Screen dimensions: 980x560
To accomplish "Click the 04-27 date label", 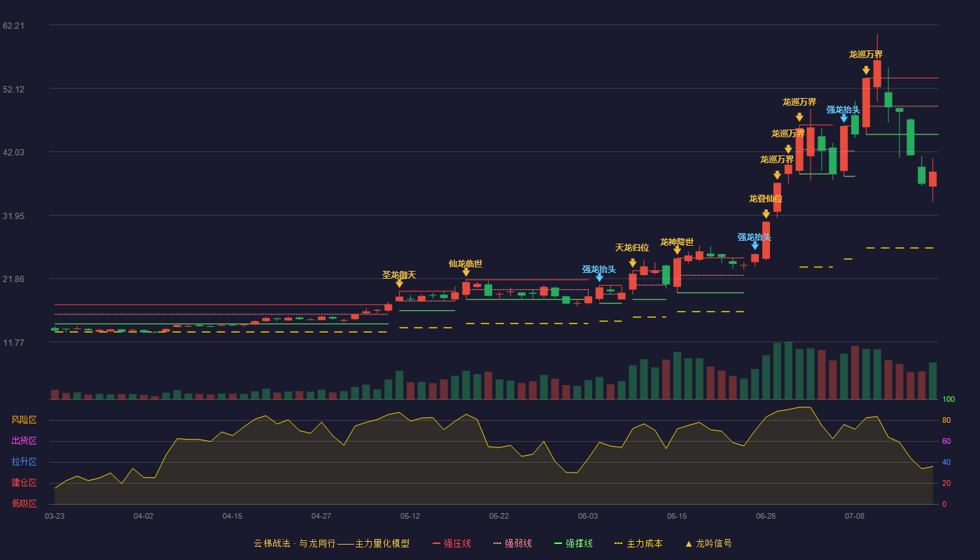I will pos(321,516).
